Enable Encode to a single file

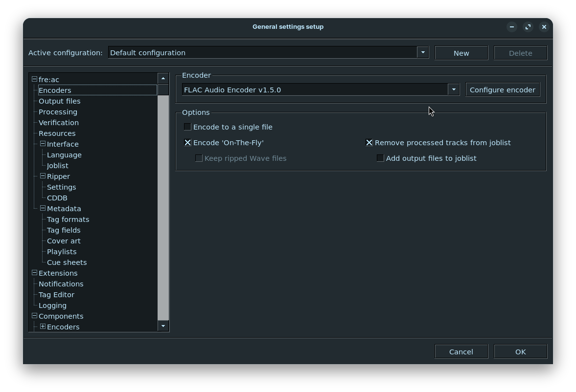pyautogui.click(x=187, y=127)
